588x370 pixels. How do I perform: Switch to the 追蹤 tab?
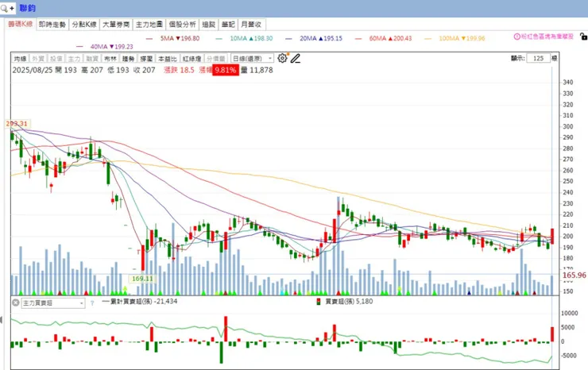pyautogui.click(x=209, y=25)
